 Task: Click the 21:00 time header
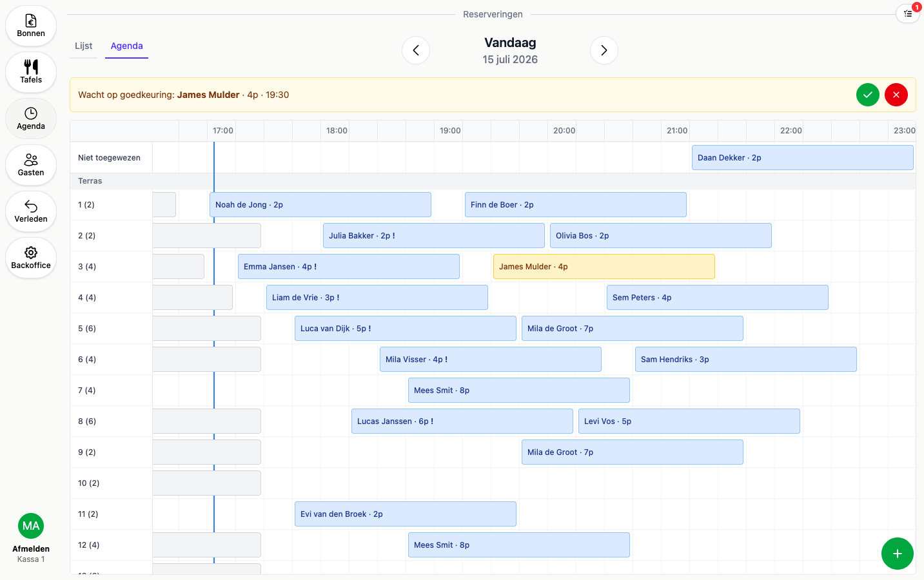(x=677, y=131)
